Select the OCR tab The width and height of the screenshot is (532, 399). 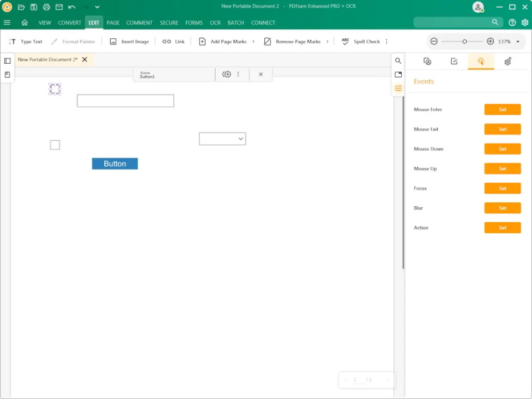coord(215,23)
